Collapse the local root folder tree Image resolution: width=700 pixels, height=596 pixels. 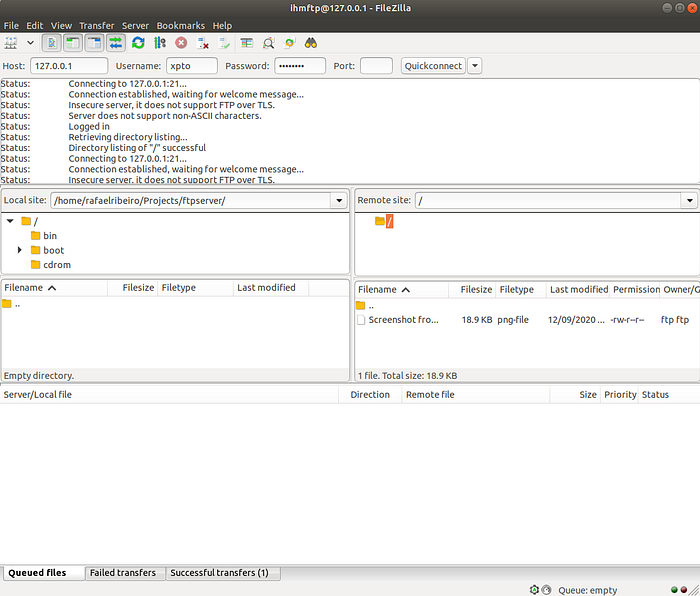coord(10,221)
